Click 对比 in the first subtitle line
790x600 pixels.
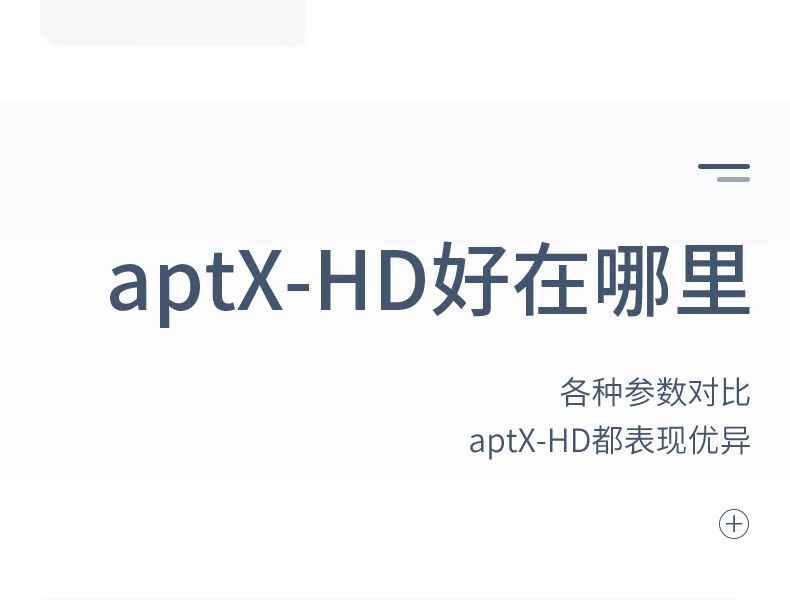click(719, 391)
